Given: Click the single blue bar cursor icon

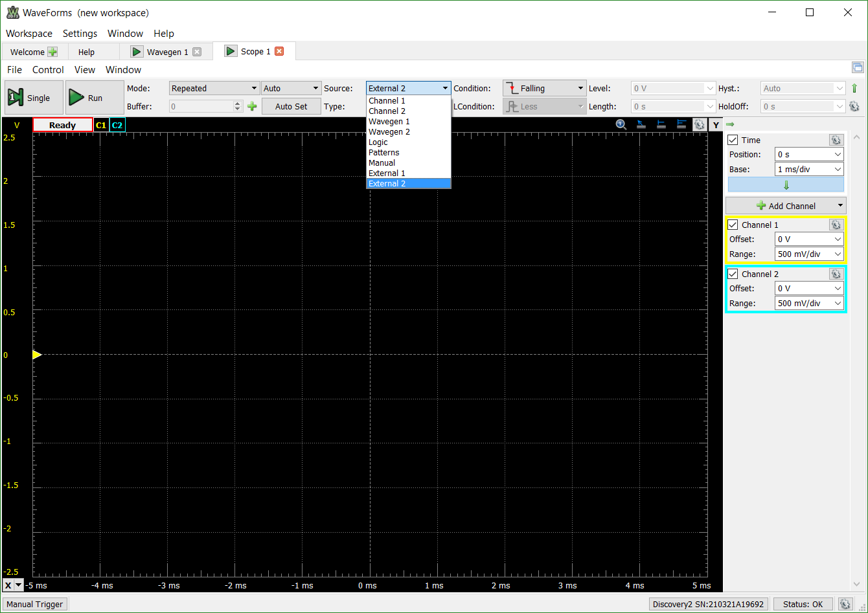Looking at the screenshot, I should coord(661,125).
